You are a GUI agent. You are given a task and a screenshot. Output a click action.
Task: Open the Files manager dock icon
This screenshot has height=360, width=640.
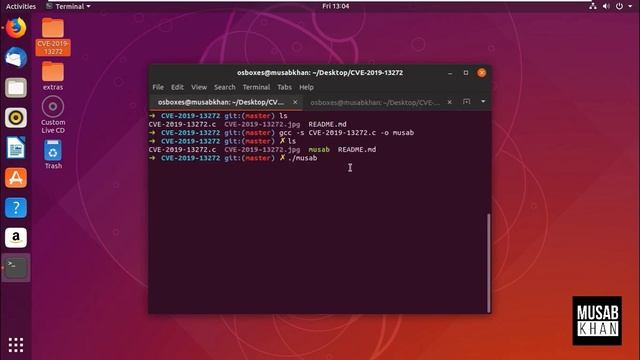[16, 87]
